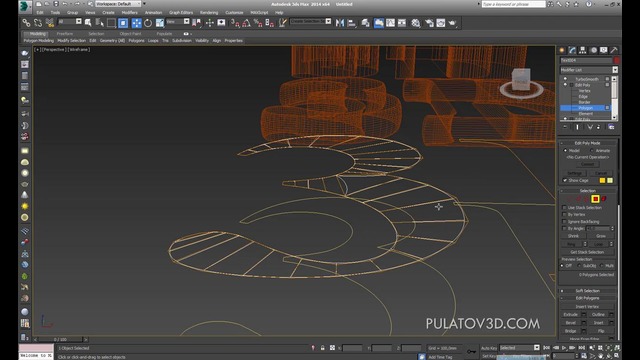Click the Grow selection button
The image size is (640, 360).
(601, 236)
